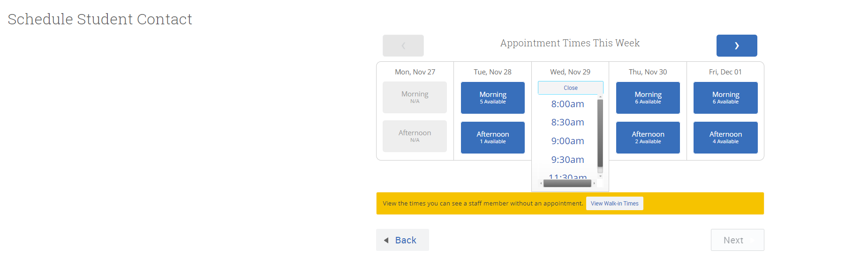Click the previous week arrow button
Image resolution: width=868 pixels, height=264 pixels.
tap(403, 45)
